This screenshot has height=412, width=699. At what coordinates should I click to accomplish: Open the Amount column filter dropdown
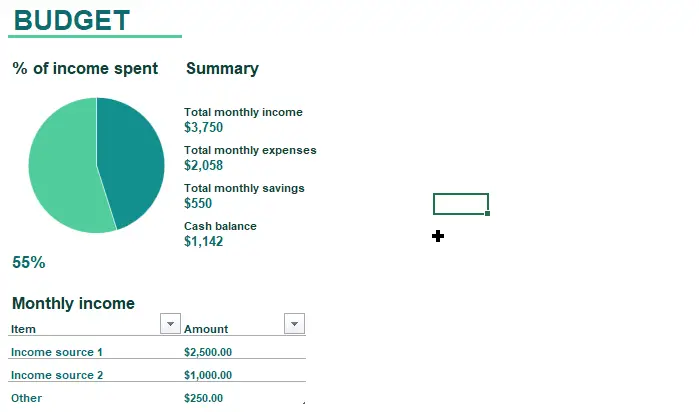pyautogui.click(x=294, y=324)
